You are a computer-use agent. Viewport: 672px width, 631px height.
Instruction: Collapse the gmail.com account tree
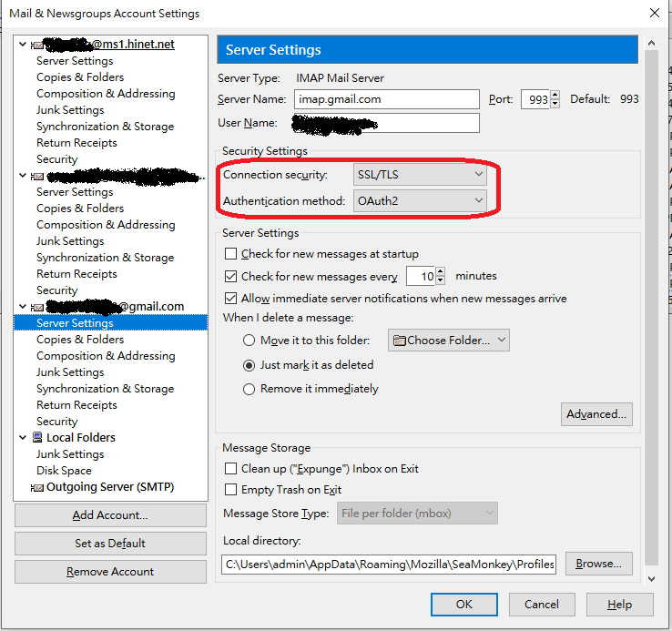point(23,307)
